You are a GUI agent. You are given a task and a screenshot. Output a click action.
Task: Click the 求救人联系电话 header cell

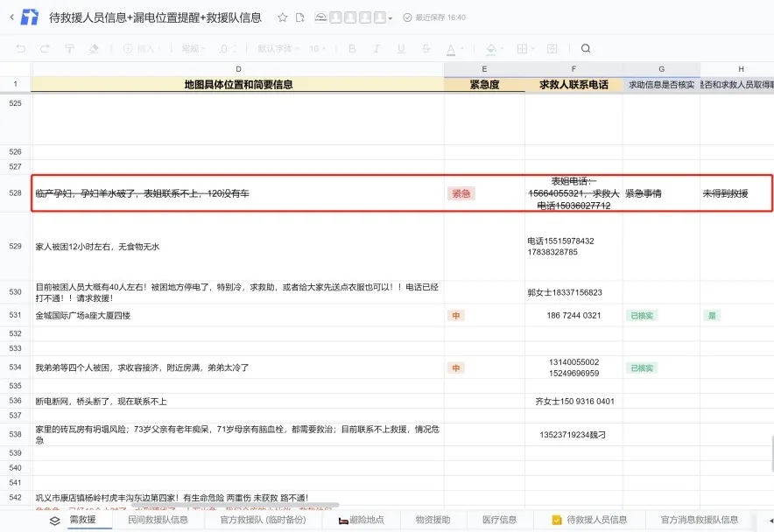[x=573, y=84]
